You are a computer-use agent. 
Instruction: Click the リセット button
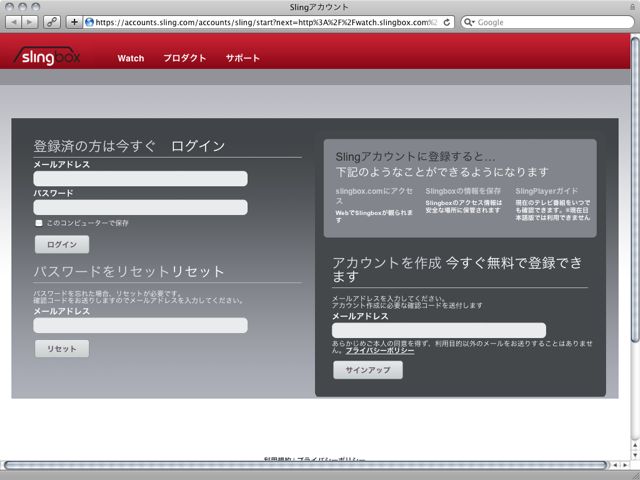tap(62, 349)
